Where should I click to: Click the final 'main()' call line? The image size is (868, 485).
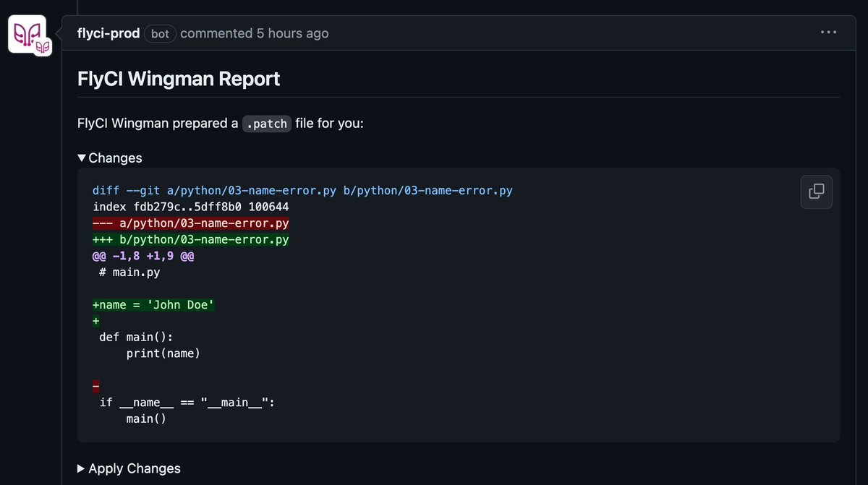[147, 419]
